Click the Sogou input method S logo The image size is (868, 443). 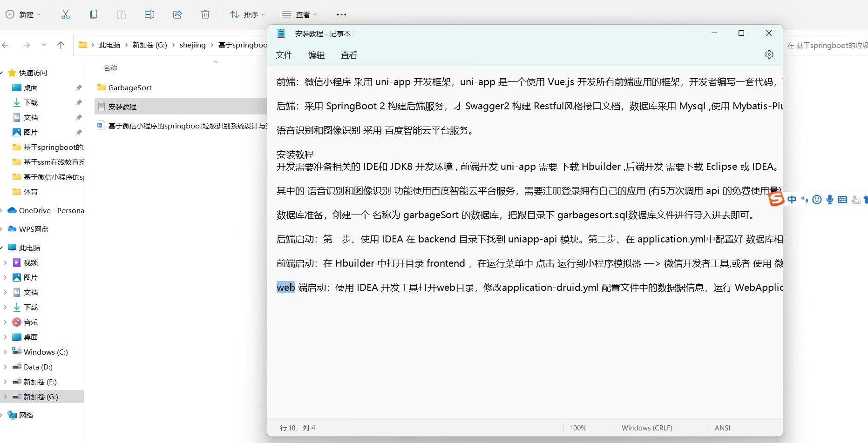776,199
